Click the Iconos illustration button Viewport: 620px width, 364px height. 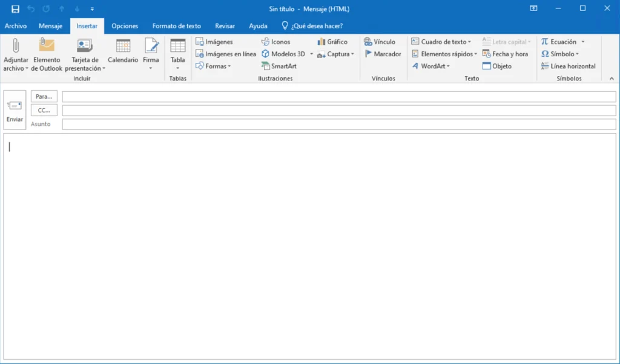click(x=275, y=42)
